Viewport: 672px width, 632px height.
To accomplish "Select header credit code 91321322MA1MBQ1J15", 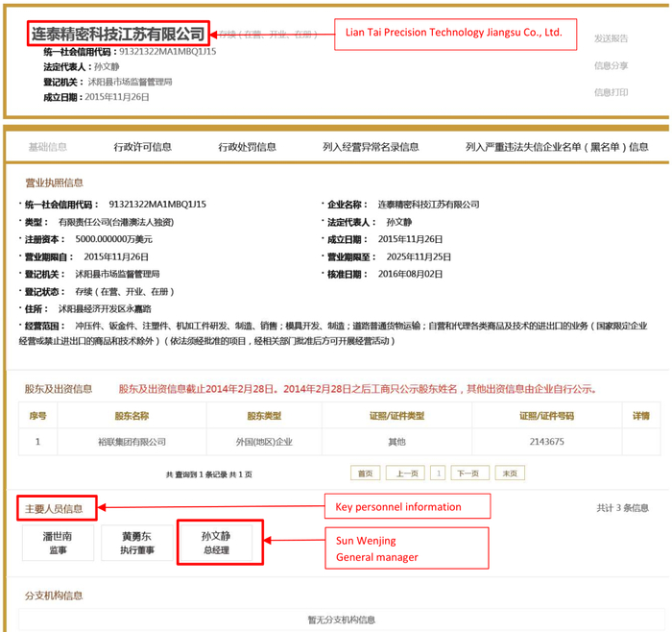I will [x=168, y=52].
